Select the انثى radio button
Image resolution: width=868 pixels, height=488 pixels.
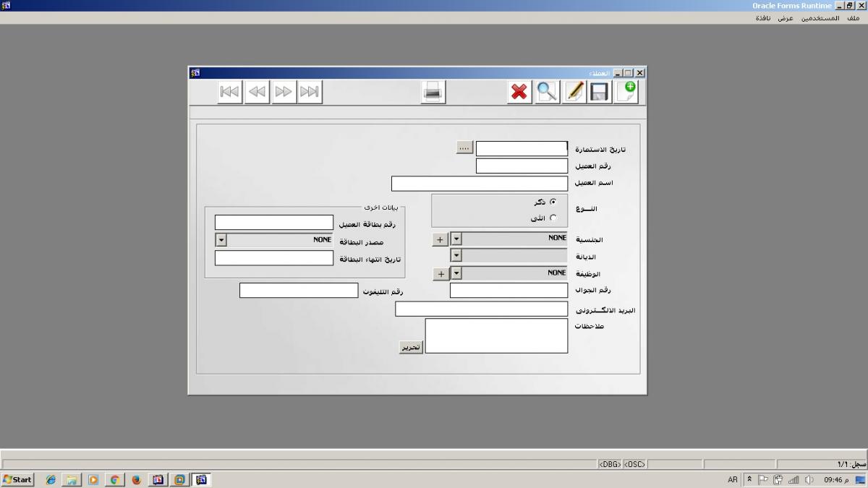553,218
